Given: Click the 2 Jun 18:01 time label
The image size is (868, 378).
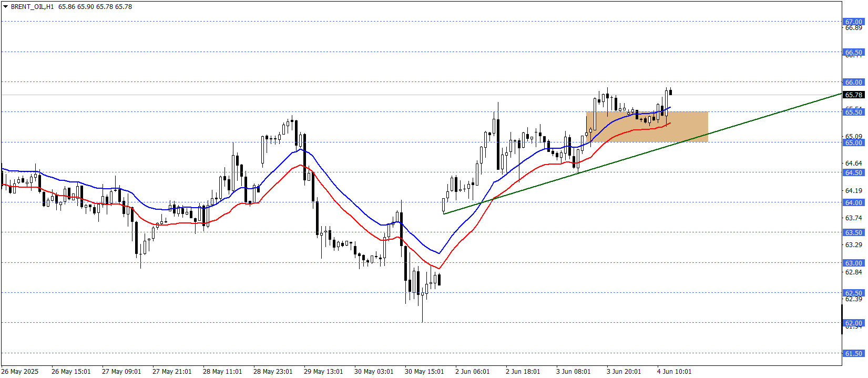Looking at the screenshot, I should [x=523, y=371].
